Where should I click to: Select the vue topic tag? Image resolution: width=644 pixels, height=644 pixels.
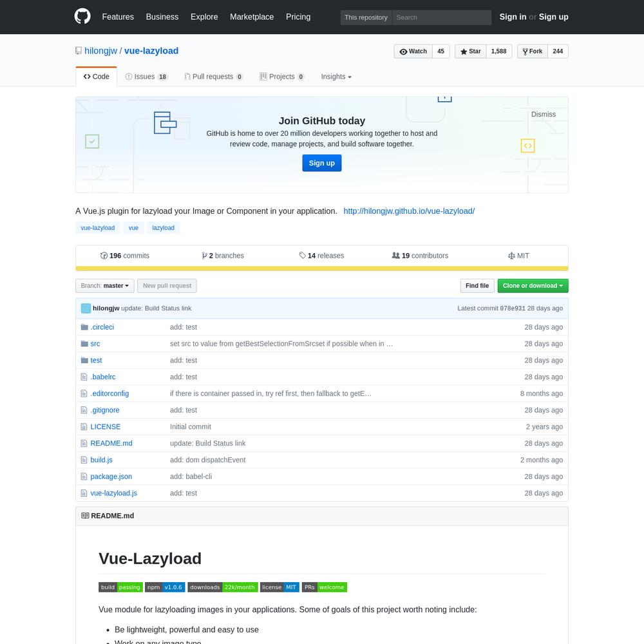pos(133,228)
